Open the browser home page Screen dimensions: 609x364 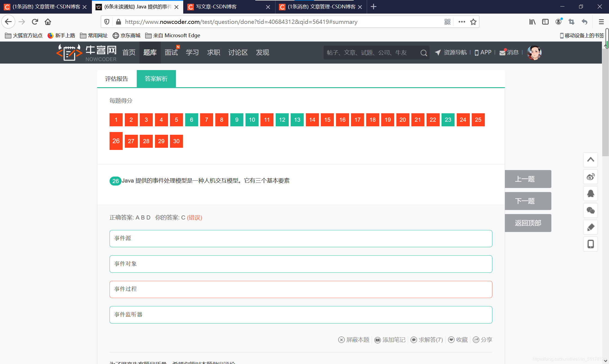tap(48, 22)
